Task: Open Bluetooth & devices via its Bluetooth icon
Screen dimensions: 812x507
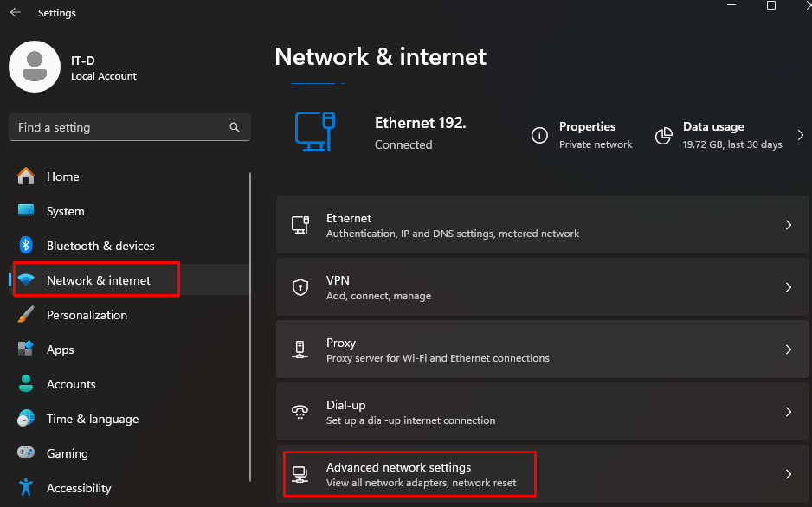Action: (26, 246)
